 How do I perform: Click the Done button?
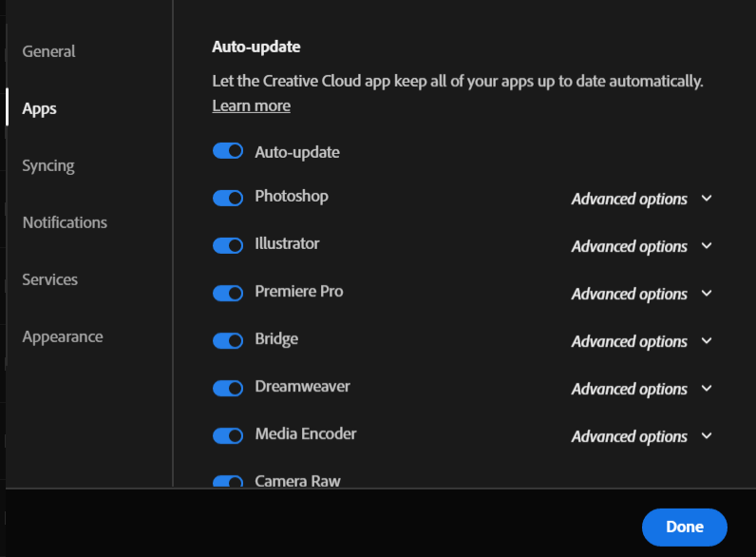[x=684, y=528]
